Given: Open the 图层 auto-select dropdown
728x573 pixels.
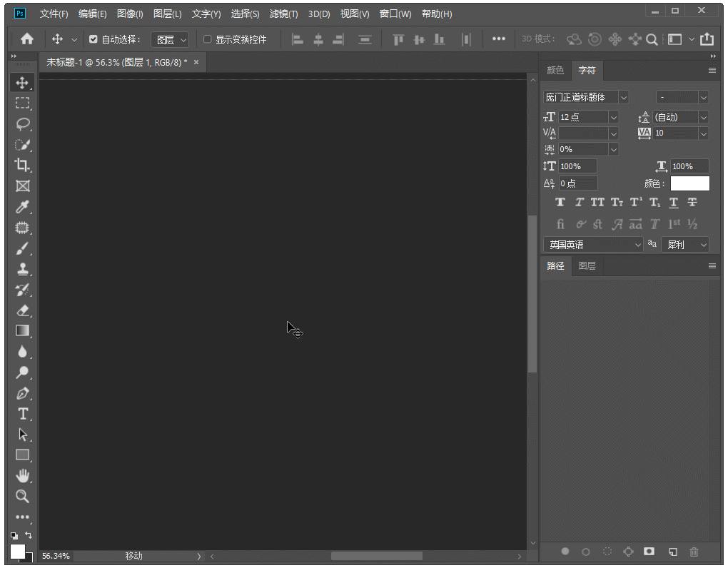Looking at the screenshot, I should point(170,40).
